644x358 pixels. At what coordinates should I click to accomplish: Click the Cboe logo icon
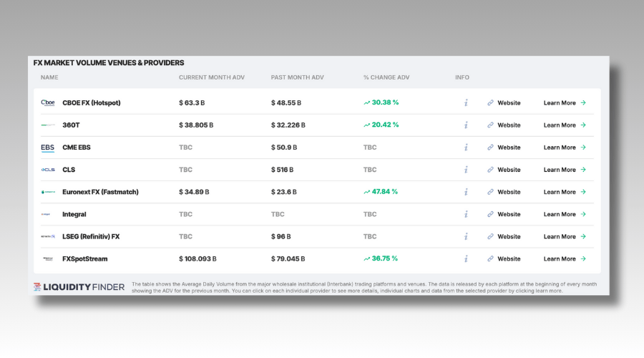48,102
